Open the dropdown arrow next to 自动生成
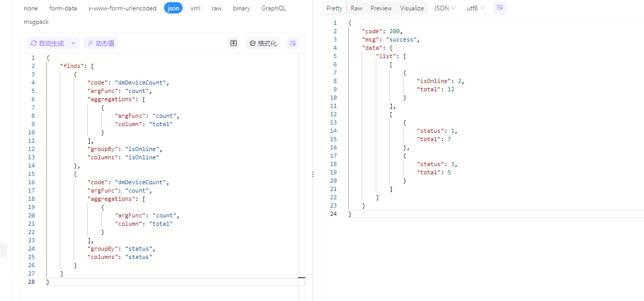Screen dimensions: 644x301 click(73, 44)
